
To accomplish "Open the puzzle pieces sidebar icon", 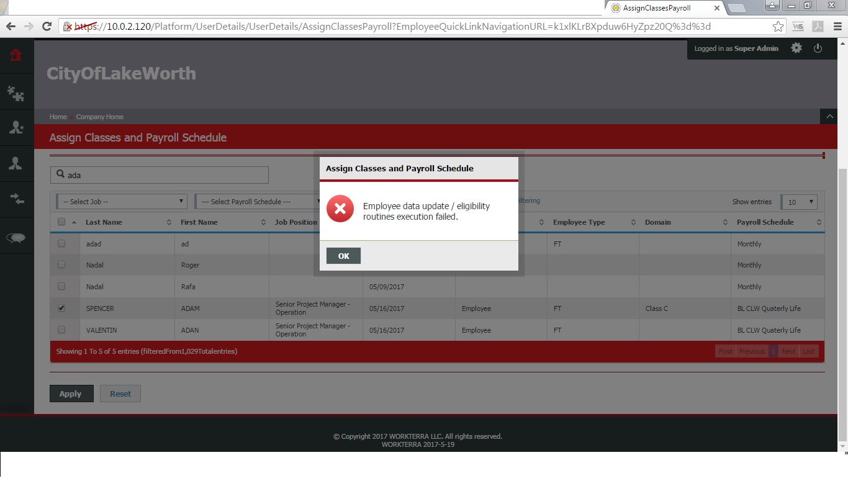I will [x=16, y=93].
